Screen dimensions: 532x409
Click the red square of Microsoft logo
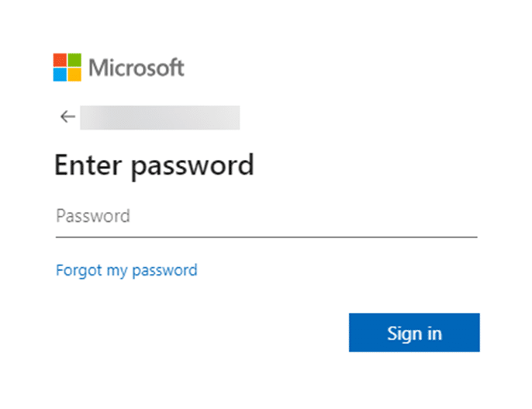tap(60, 61)
